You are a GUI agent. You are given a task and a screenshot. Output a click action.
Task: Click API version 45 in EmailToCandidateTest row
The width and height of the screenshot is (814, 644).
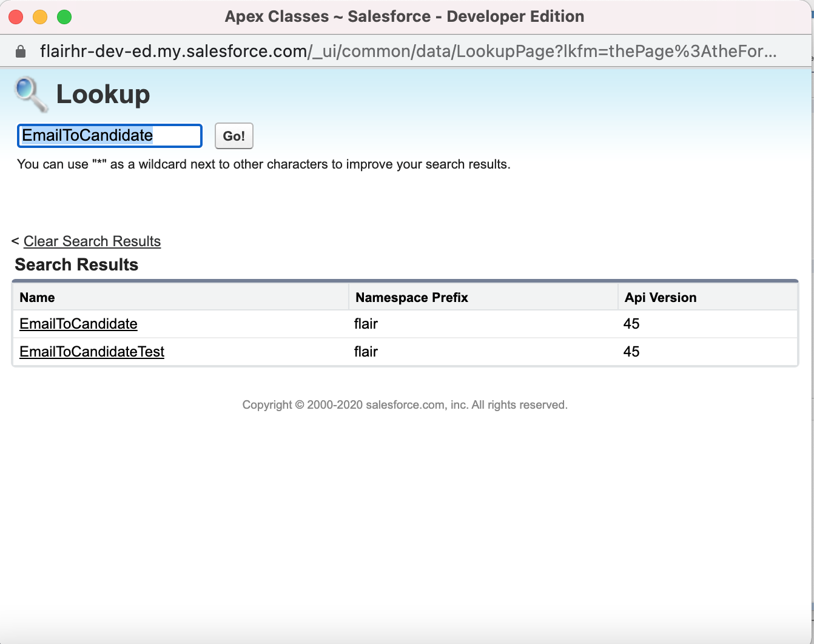tap(631, 352)
